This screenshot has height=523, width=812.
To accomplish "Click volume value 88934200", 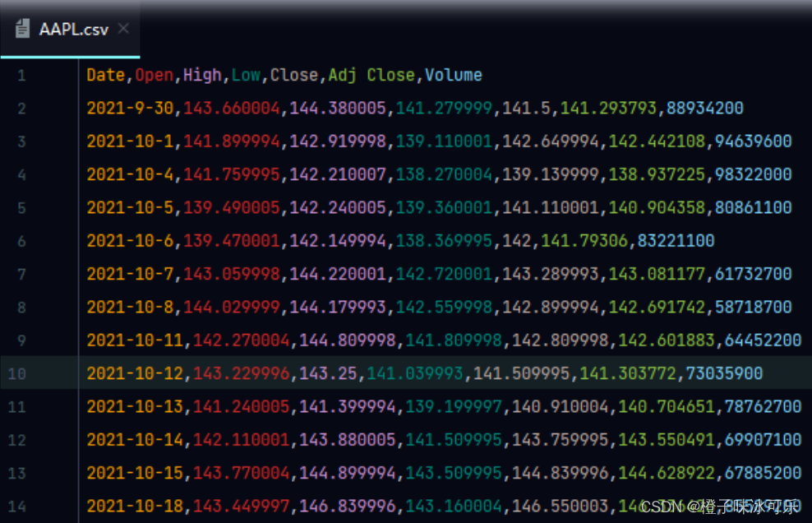I will 705,109.
